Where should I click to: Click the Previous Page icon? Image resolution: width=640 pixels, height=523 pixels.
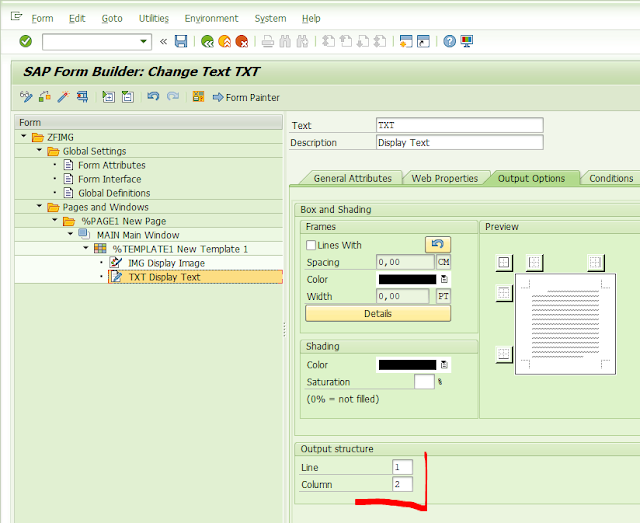click(346, 41)
